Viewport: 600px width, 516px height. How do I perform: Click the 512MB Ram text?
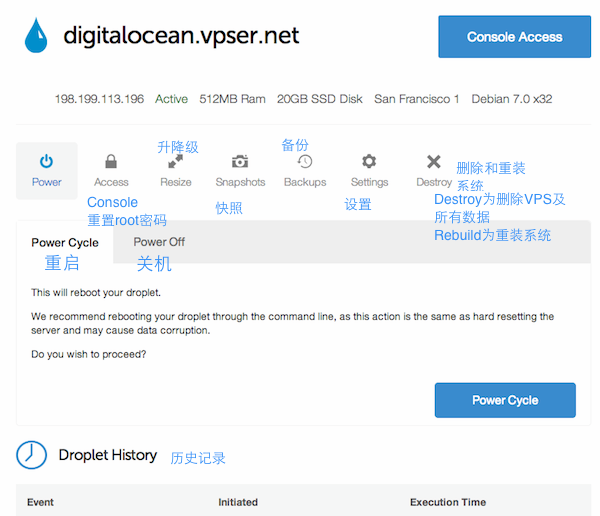232,99
